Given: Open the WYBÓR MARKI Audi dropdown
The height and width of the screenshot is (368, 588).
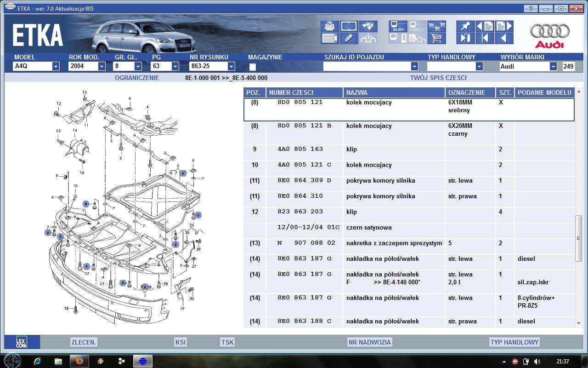Looking at the screenshot, I should click(553, 66).
